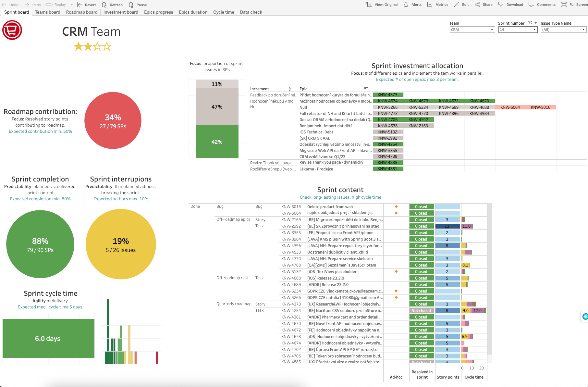
Task: Go to the Epics duration tab
Action: pos(193,12)
